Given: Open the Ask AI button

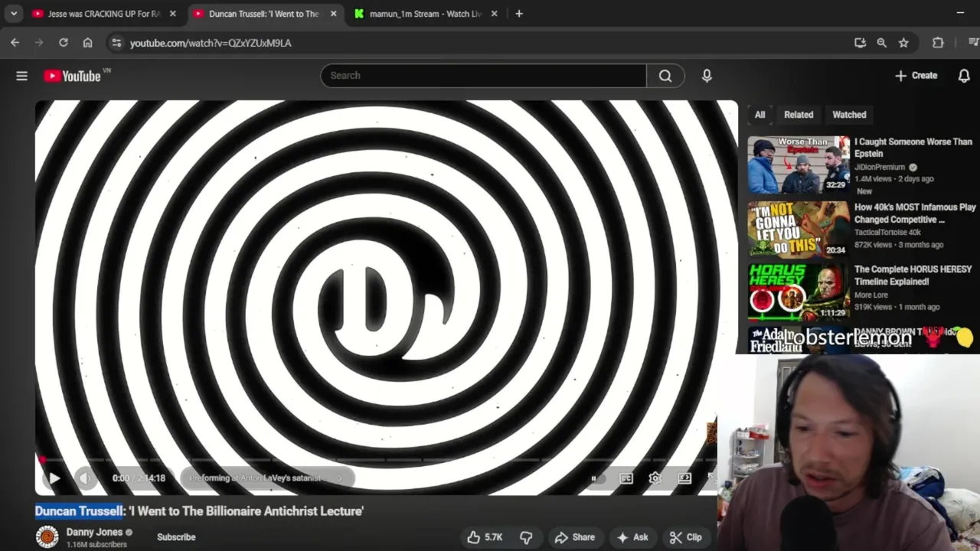Looking at the screenshot, I should click(632, 537).
